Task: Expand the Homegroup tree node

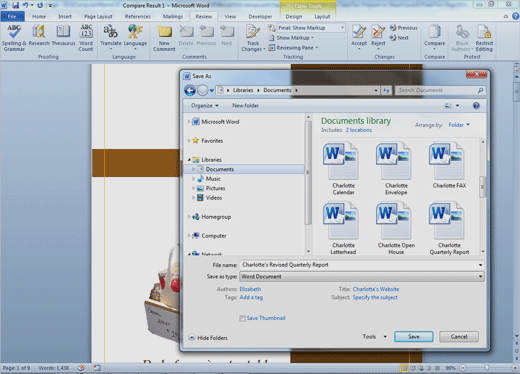Action: click(189, 217)
